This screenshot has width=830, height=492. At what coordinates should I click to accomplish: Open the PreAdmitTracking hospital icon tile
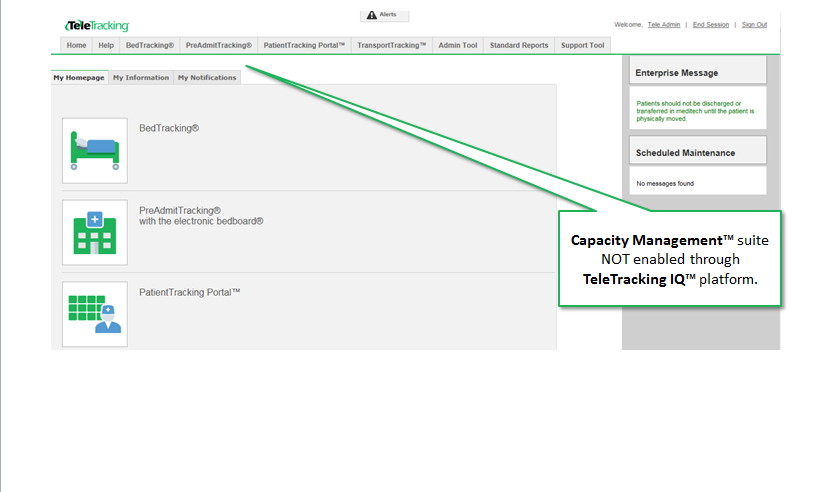[95, 232]
